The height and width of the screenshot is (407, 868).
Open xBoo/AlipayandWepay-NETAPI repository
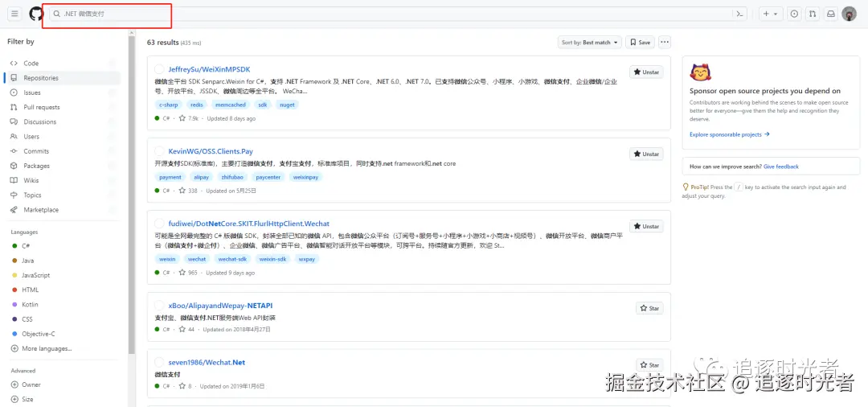click(220, 306)
